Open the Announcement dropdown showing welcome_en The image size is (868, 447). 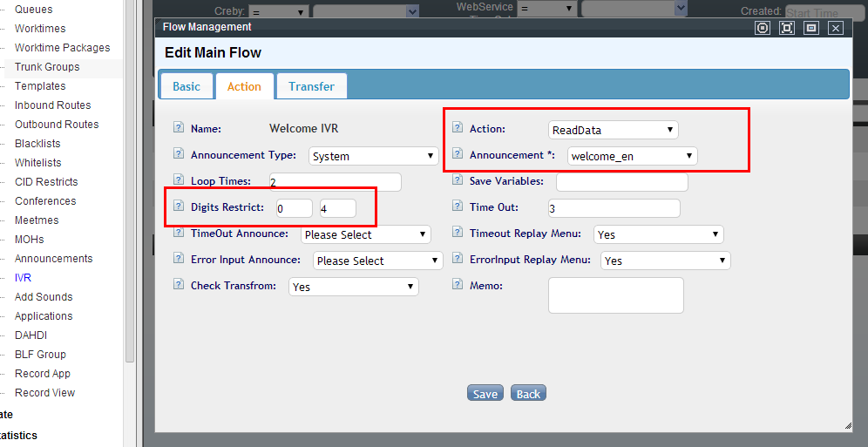click(x=632, y=156)
